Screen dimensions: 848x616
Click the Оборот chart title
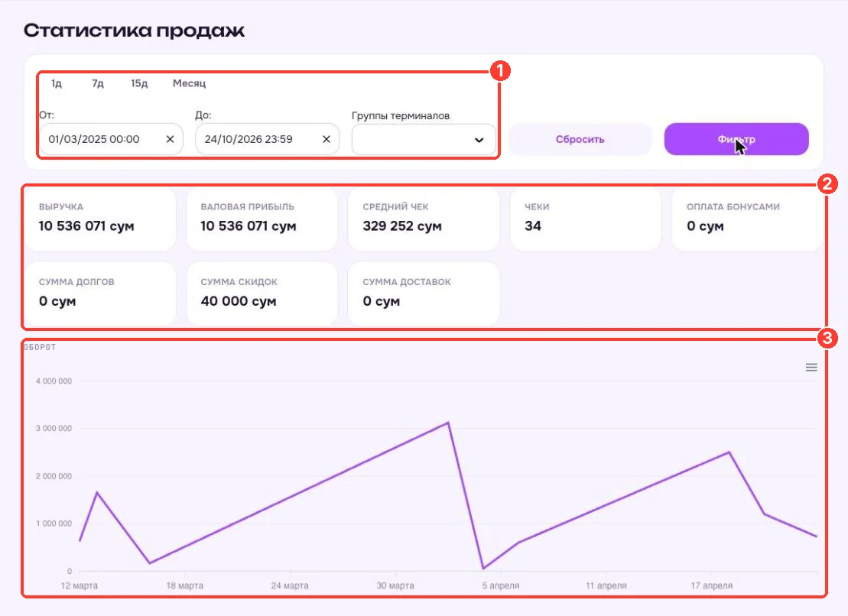tap(40, 347)
